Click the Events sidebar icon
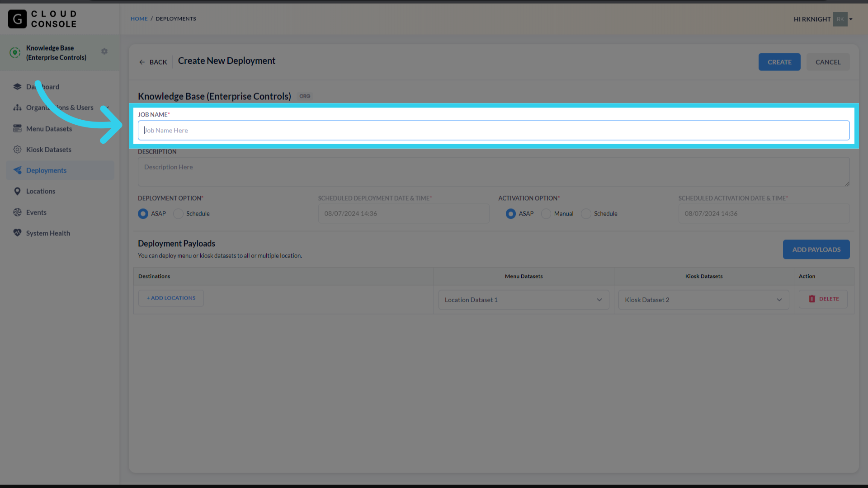Image resolution: width=868 pixels, height=488 pixels. (17, 212)
